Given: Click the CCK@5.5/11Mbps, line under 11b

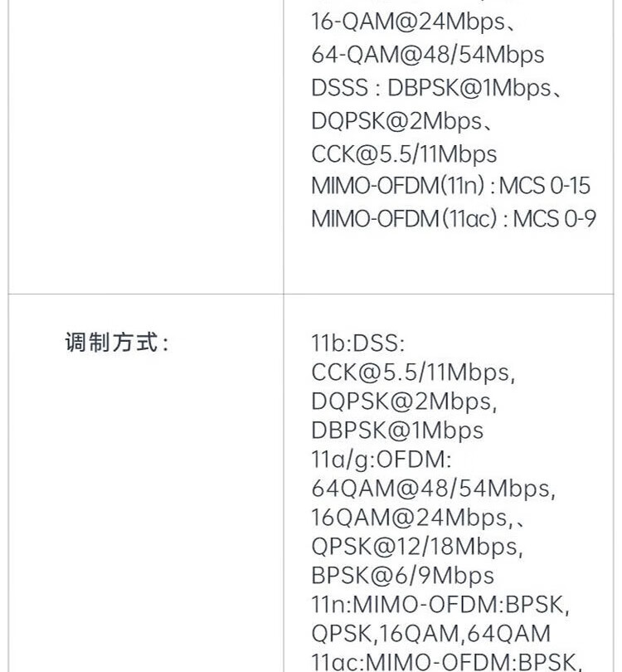Looking at the screenshot, I should point(413,372).
